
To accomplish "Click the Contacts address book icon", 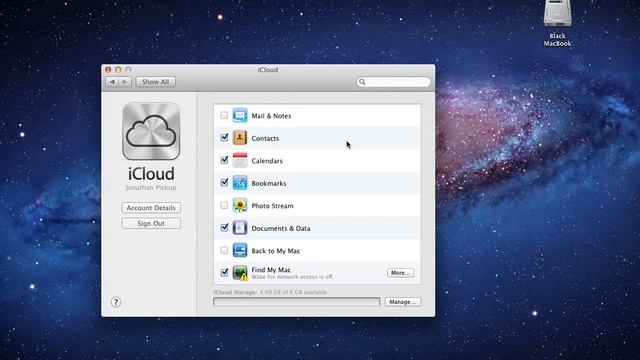I will click(240, 138).
